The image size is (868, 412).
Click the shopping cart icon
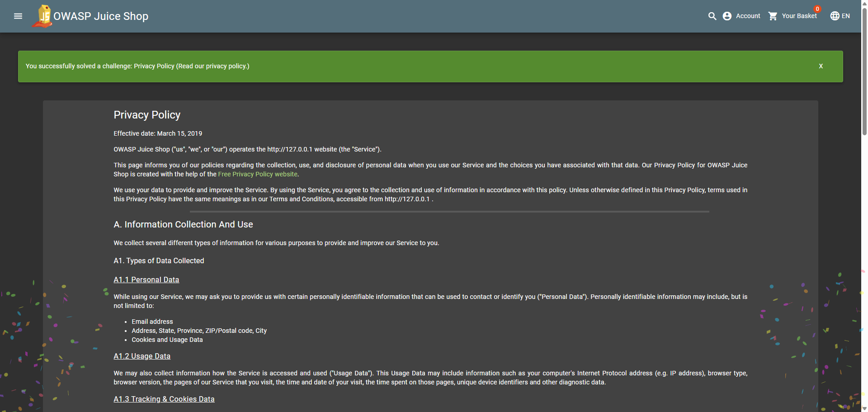point(773,16)
